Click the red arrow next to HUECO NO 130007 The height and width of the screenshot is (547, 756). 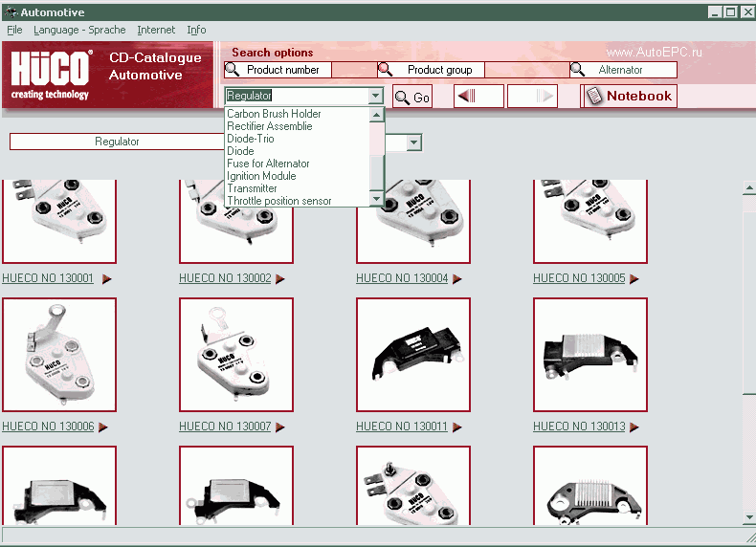point(280,427)
